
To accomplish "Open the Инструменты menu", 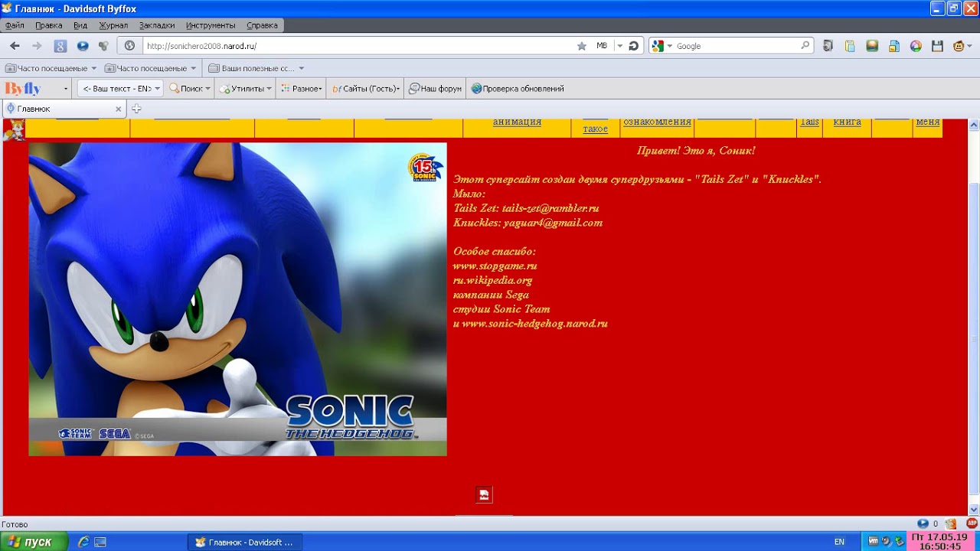I will (x=211, y=25).
